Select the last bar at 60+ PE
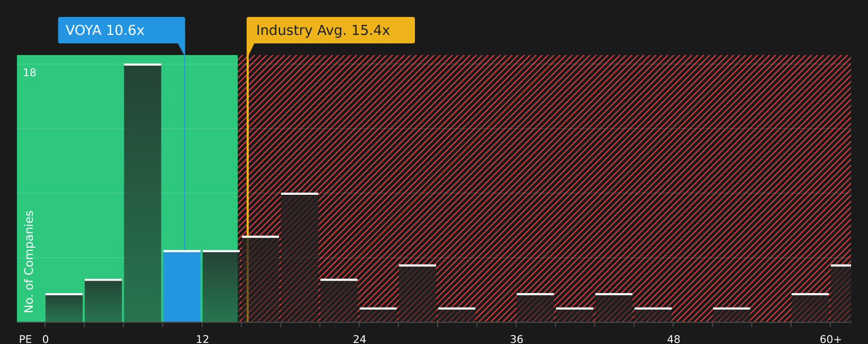The width and height of the screenshot is (868, 344). pos(841,293)
